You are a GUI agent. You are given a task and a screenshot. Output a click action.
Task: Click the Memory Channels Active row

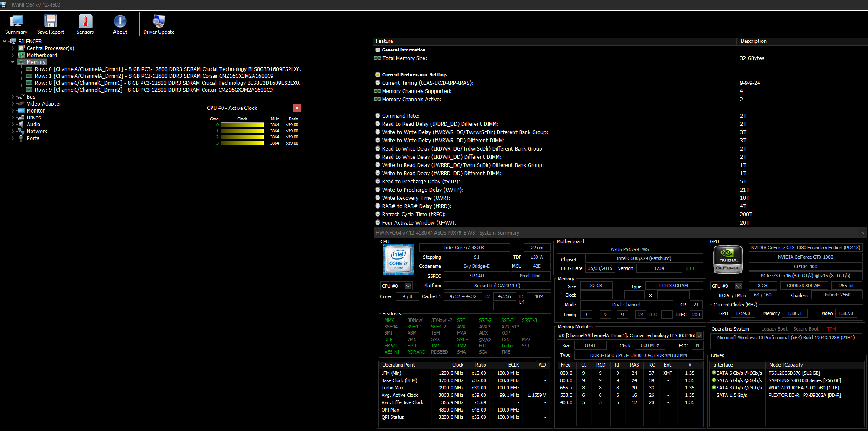[620, 100]
